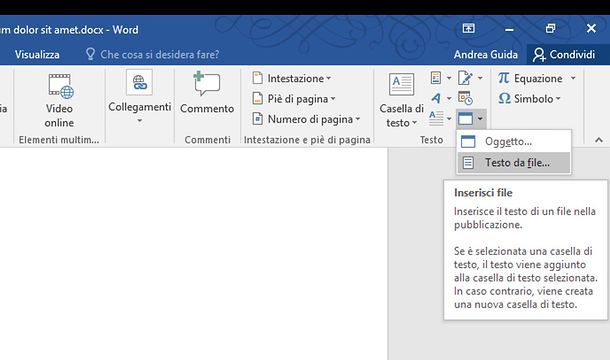Click the signature line icon

click(x=465, y=78)
